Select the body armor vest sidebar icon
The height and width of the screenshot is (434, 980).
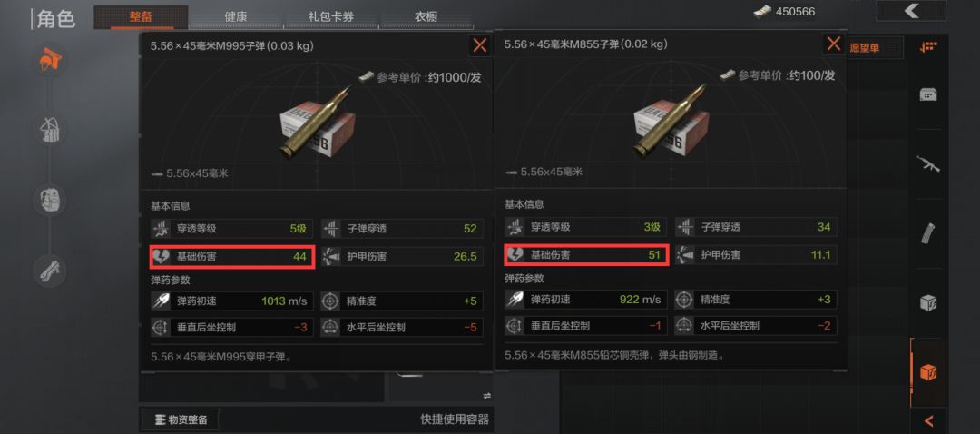[49, 130]
